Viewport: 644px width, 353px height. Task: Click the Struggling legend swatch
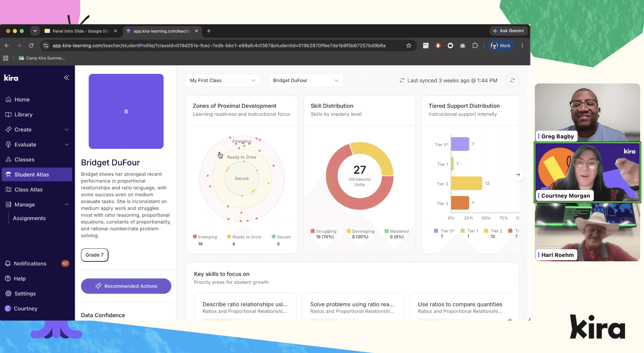point(313,231)
